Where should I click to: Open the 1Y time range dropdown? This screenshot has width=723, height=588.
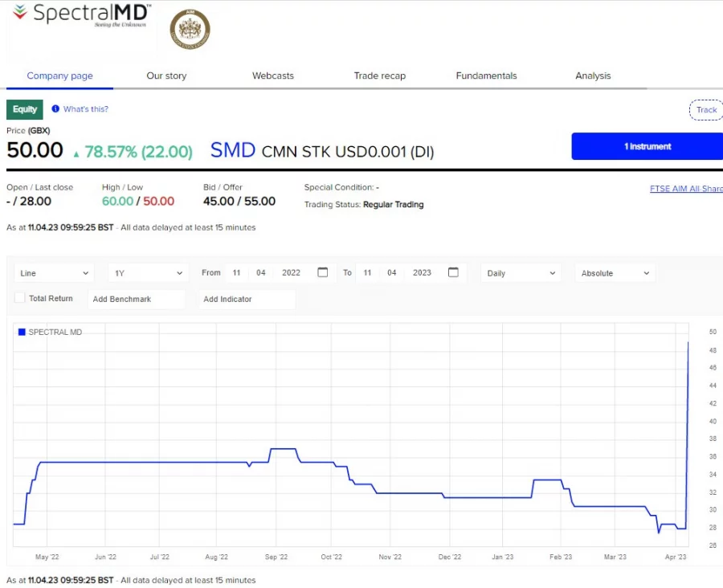(x=147, y=272)
